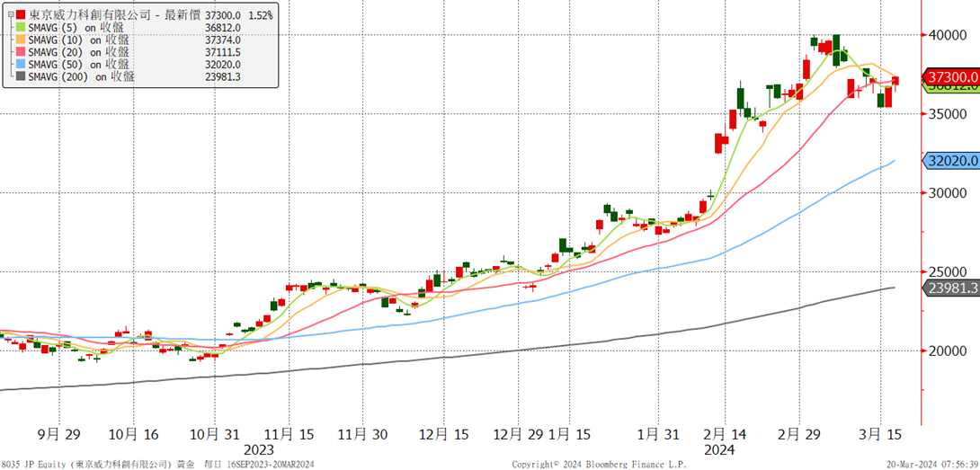Click the 1月 15 date axis label

pyautogui.click(x=570, y=434)
